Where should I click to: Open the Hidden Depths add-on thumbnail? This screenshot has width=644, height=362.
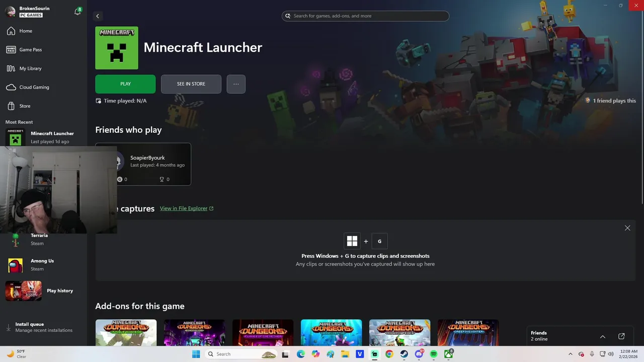point(331,332)
